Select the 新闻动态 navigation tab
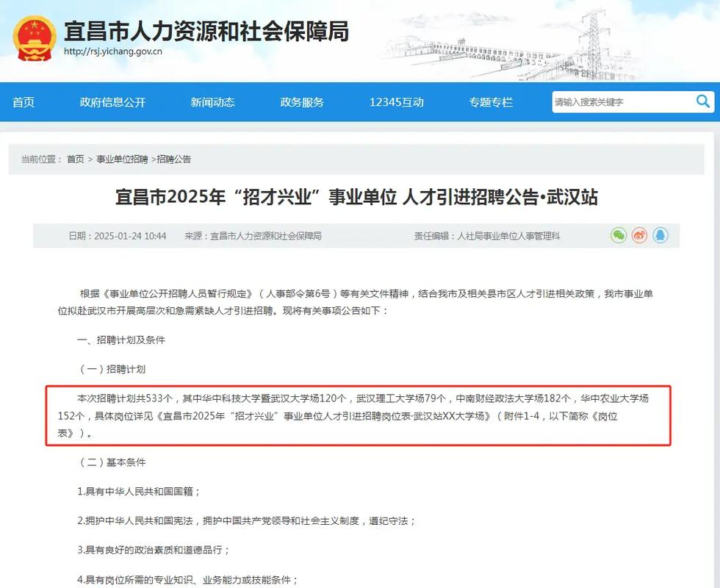The width and height of the screenshot is (720, 588). pyautogui.click(x=212, y=102)
